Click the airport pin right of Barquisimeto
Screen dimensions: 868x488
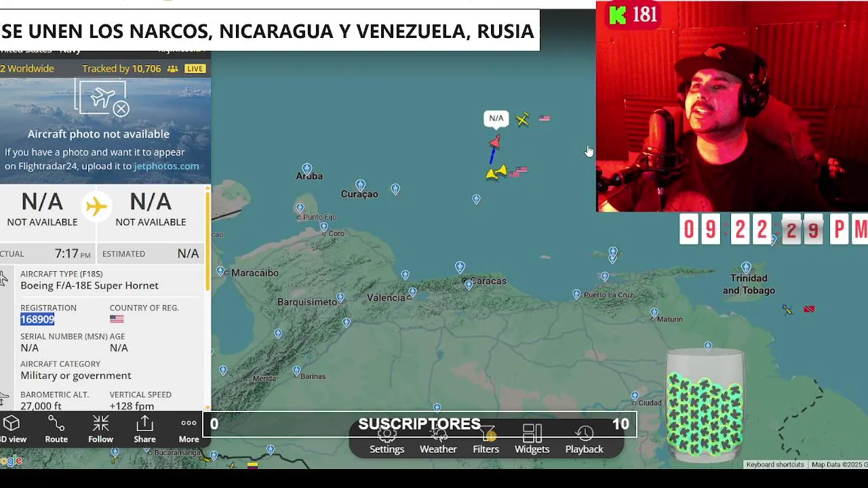point(340,298)
